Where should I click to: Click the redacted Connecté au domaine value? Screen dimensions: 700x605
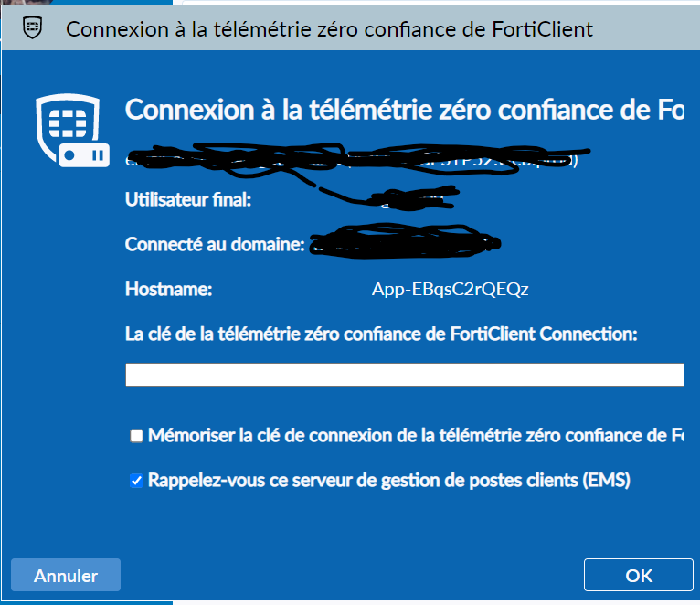[404, 243]
